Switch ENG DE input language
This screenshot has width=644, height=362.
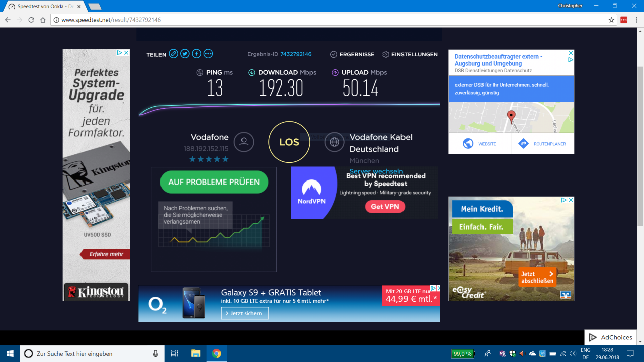(586, 353)
